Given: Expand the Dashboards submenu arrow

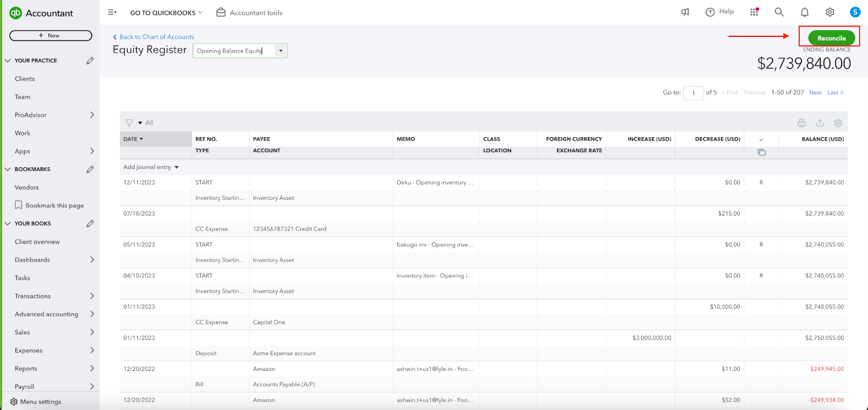Looking at the screenshot, I should [92, 260].
